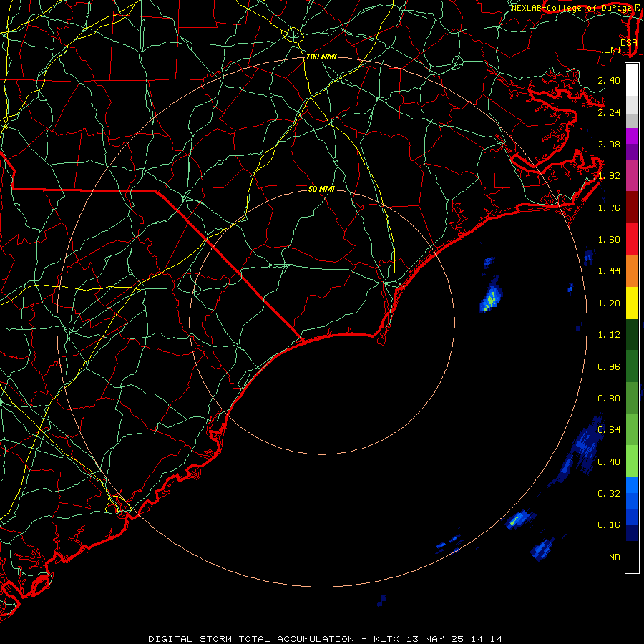Click the 2.08 legend value
The image size is (644, 644).
pyautogui.click(x=609, y=144)
